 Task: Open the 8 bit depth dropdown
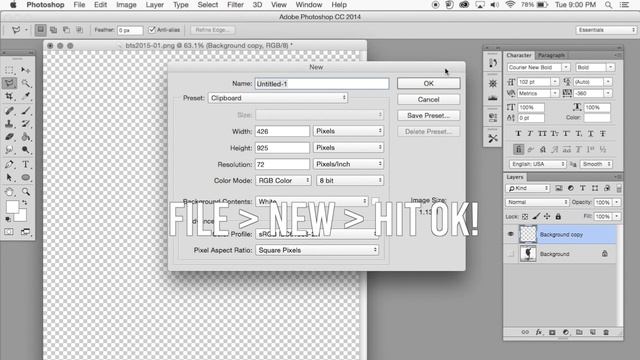[350, 180]
